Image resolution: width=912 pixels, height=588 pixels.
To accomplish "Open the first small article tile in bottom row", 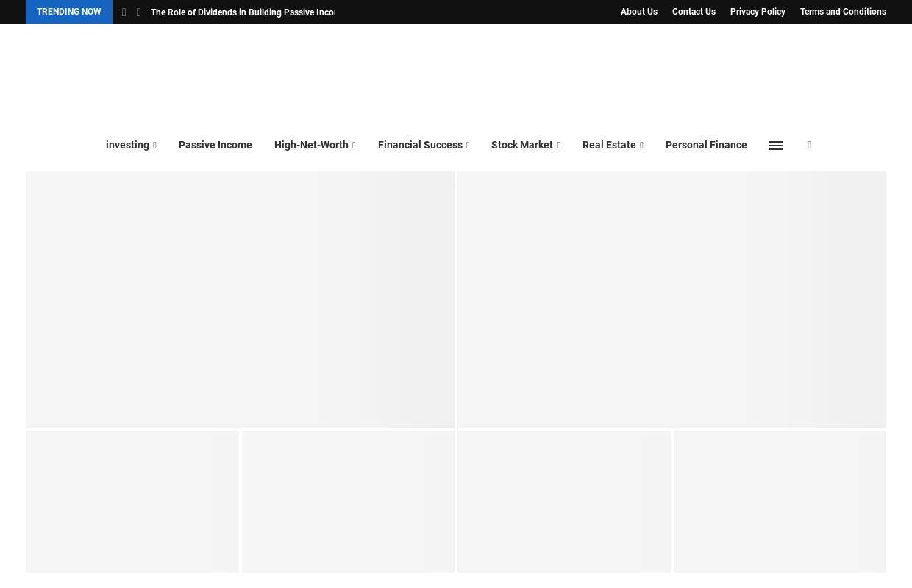I will click(x=132, y=501).
